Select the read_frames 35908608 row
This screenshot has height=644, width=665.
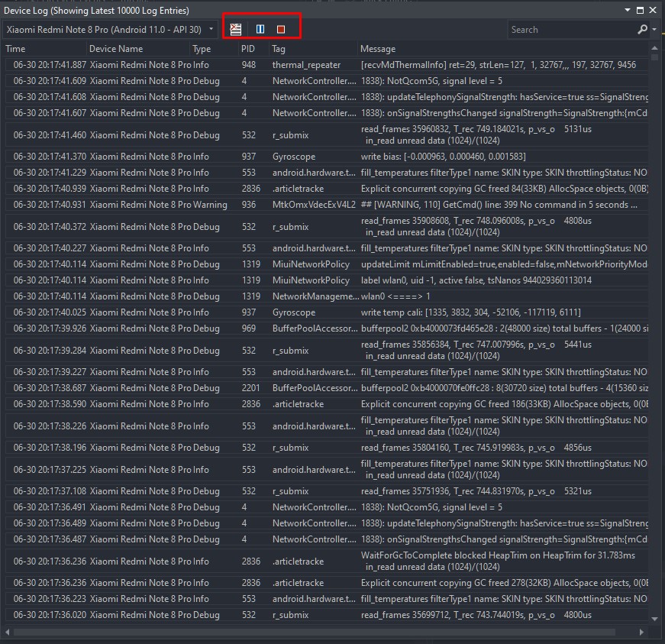pos(327,227)
